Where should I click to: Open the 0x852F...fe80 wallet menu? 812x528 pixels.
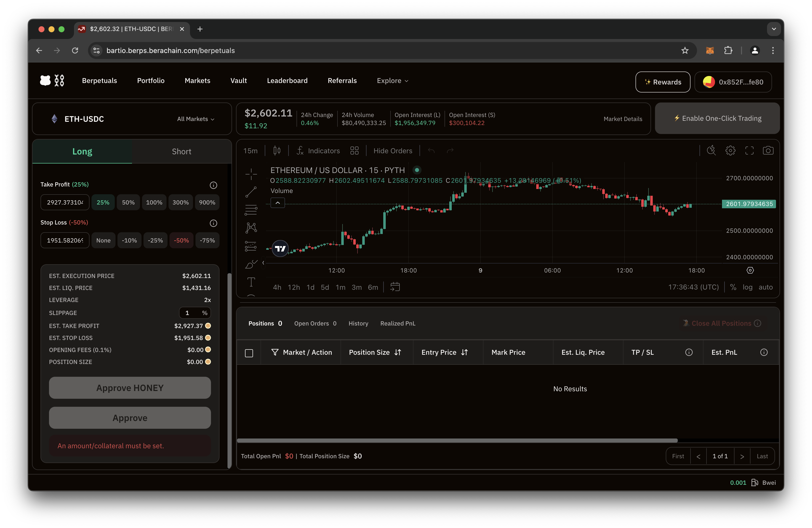(x=733, y=82)
